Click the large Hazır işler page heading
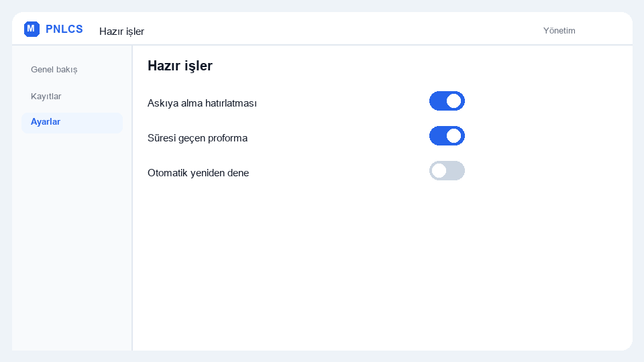 (180, 66)
